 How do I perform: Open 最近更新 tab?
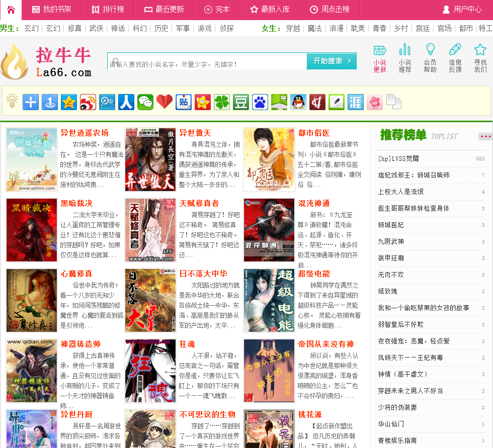click(165, 10)
